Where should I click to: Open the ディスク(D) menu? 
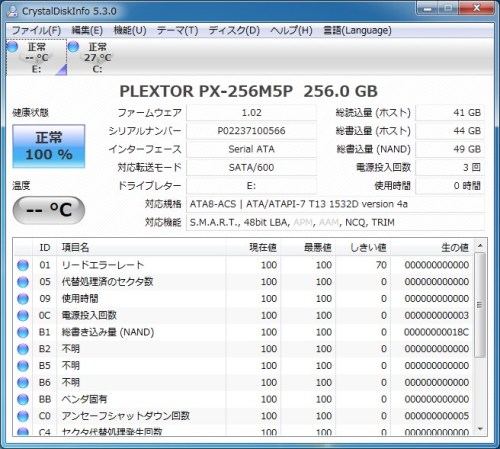[234, 31]
